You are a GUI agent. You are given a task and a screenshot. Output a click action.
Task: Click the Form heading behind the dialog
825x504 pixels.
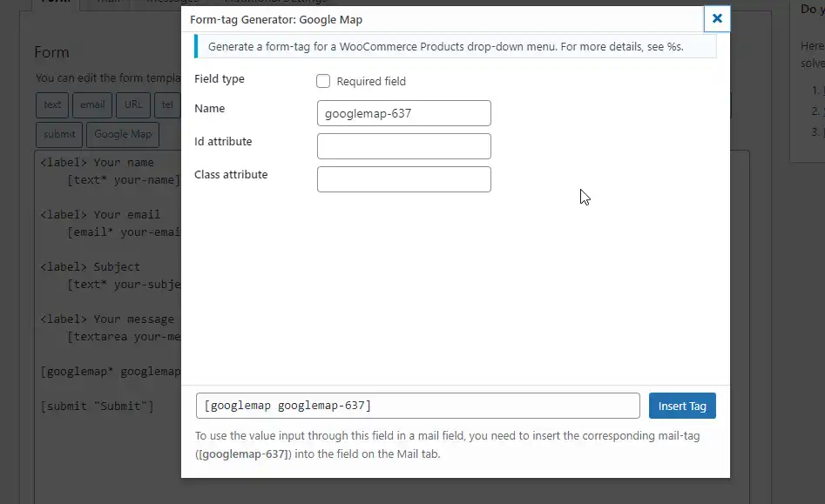[x=51, y=52]
